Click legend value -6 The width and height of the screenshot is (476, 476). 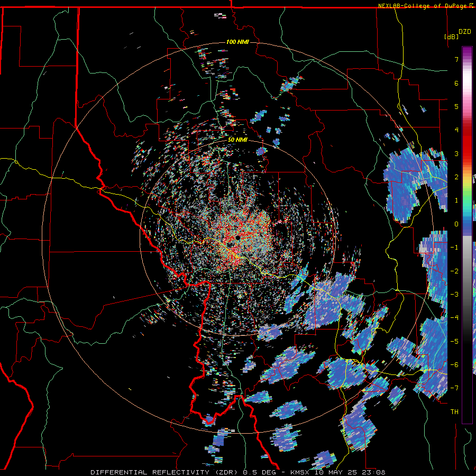click(x=454, y=365)
